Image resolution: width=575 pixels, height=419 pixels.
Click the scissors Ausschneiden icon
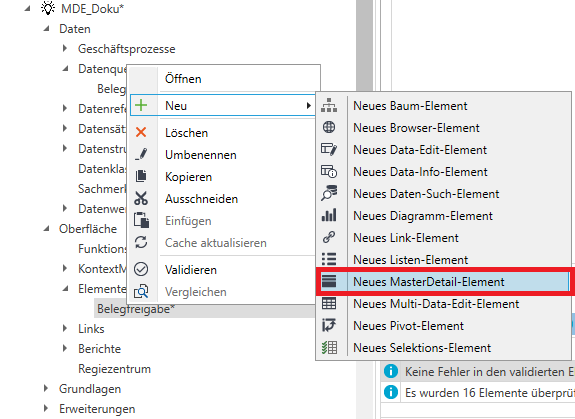tap(141, 198)
